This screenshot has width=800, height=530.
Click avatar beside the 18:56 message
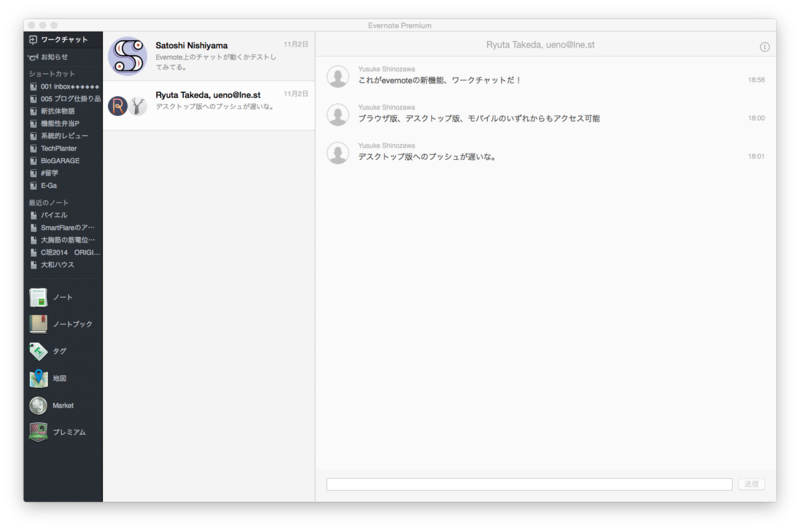click(x=338, y=76)
